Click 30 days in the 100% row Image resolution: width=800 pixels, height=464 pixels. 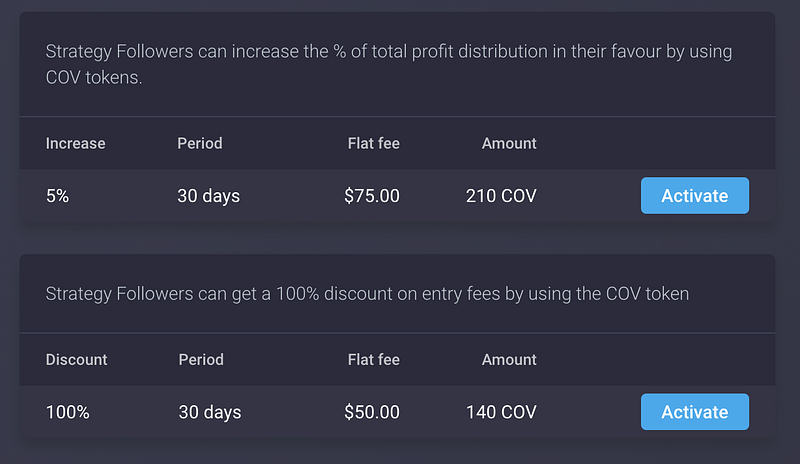(x=210, y=412)
